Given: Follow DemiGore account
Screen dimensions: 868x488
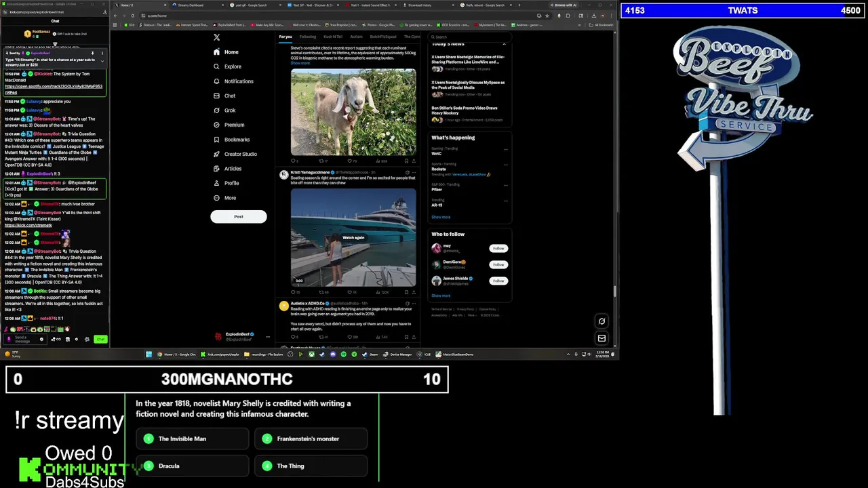Looking at the screenshot, I should pos(498,264).
